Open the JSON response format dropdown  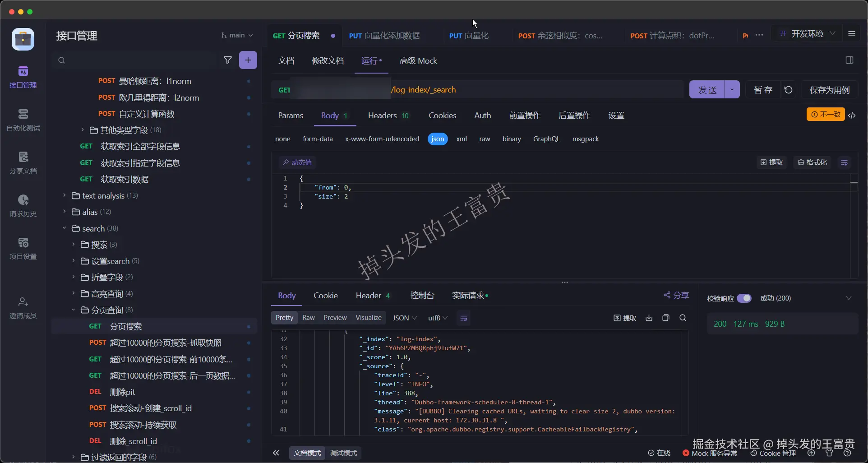pyautogui.click(x=405, y=318)
